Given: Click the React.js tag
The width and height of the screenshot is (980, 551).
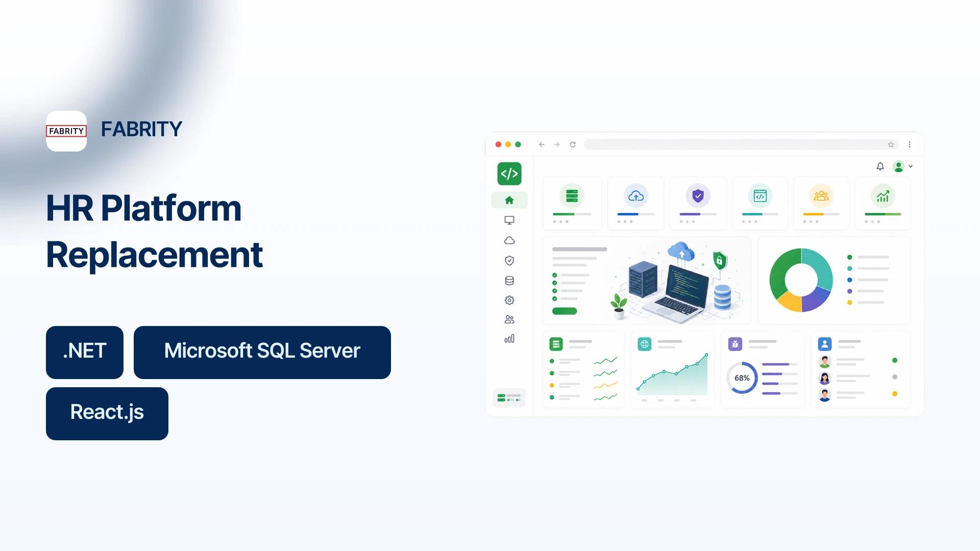Looking at the screenshot, I should click(x=107, y=414).
